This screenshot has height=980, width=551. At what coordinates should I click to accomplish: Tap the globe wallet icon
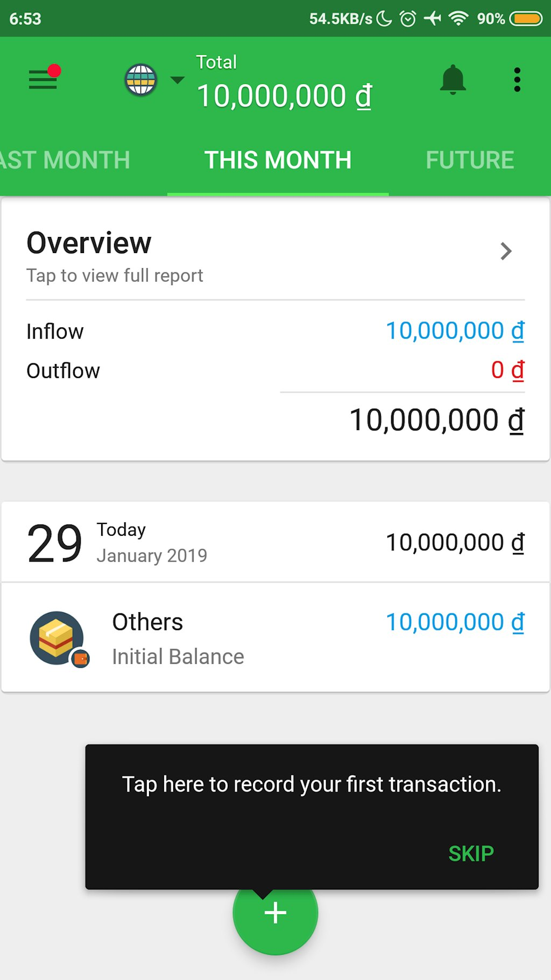pos(141,80)
